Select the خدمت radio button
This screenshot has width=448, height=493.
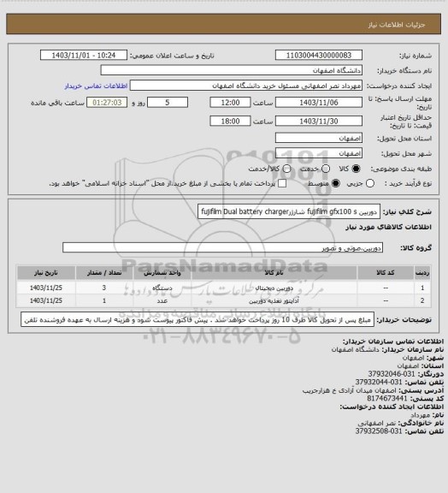[x=326, y=169]
